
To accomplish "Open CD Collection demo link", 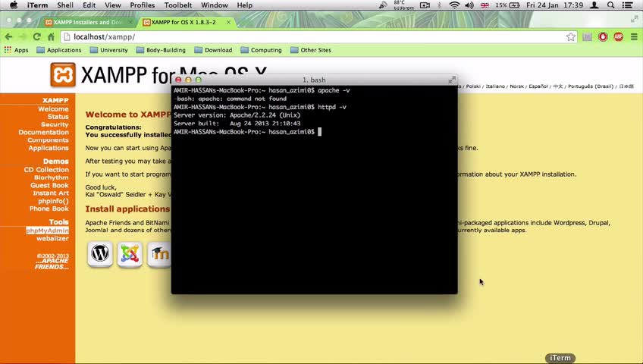I will (46, 170).
